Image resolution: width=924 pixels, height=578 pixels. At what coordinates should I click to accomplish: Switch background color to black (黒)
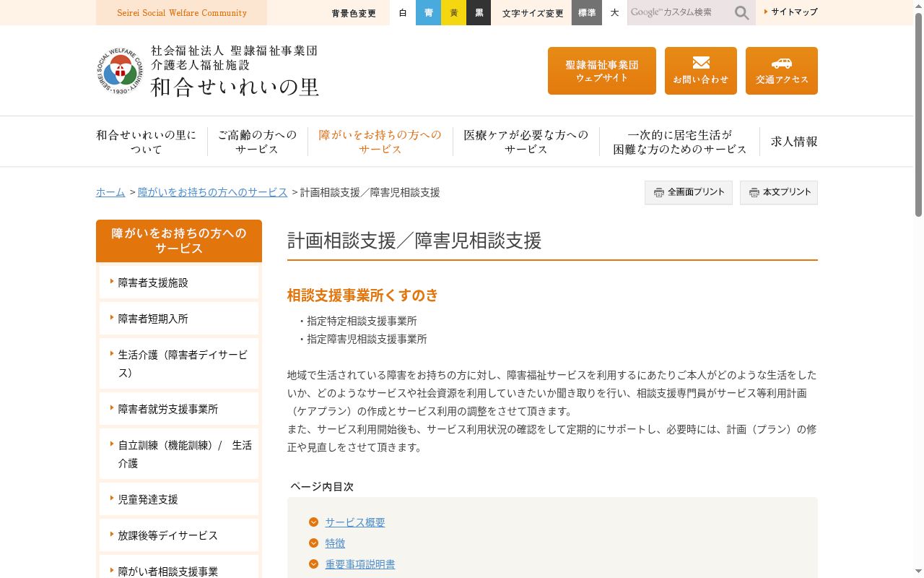(479, 13)
